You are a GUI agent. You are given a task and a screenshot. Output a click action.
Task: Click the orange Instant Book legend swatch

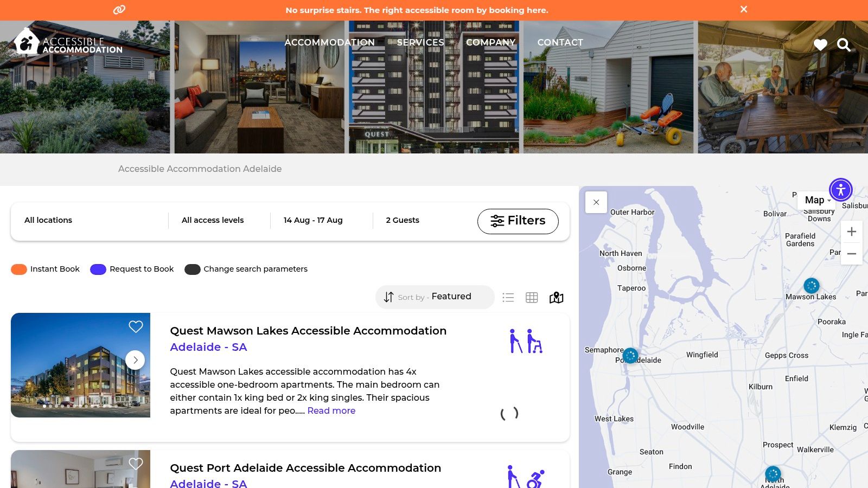19,269
